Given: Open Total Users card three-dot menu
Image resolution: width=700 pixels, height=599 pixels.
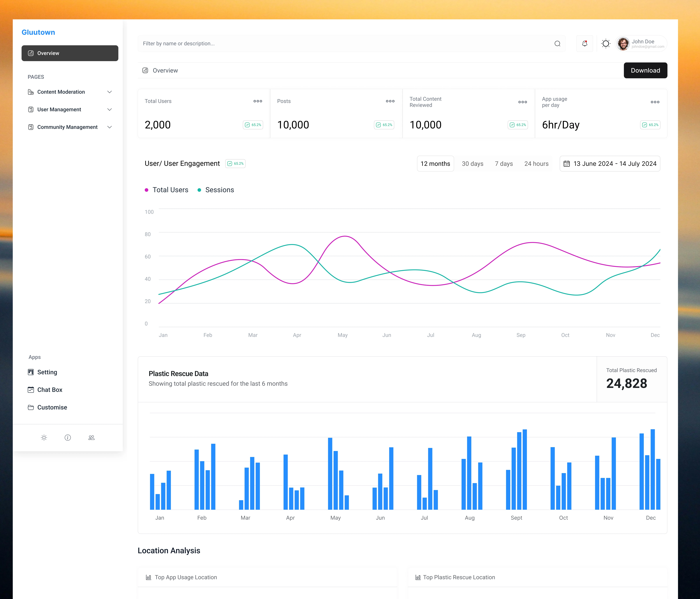Looking at the screenshot, I should (258, 101).
